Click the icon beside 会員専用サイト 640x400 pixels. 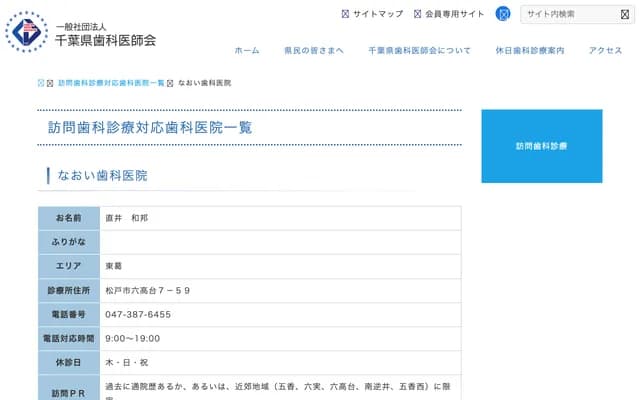416,14
